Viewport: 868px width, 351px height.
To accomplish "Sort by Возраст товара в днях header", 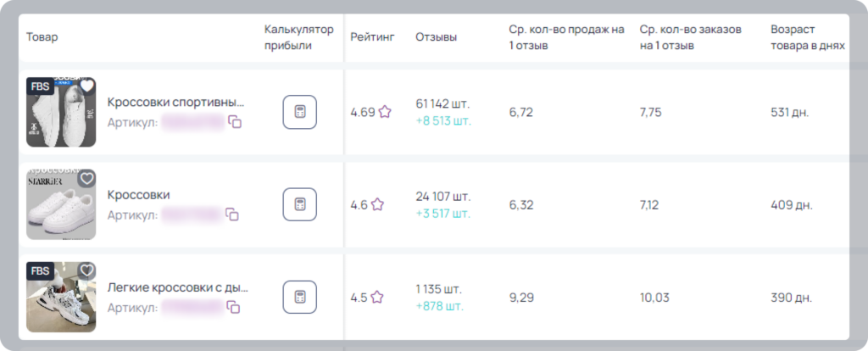I will point(808,37).
